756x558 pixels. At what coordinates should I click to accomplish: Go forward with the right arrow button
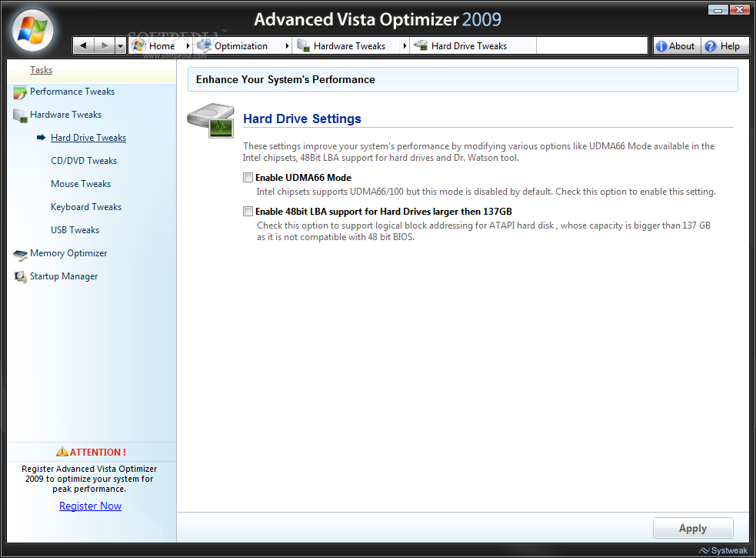(x=104, y=46)
